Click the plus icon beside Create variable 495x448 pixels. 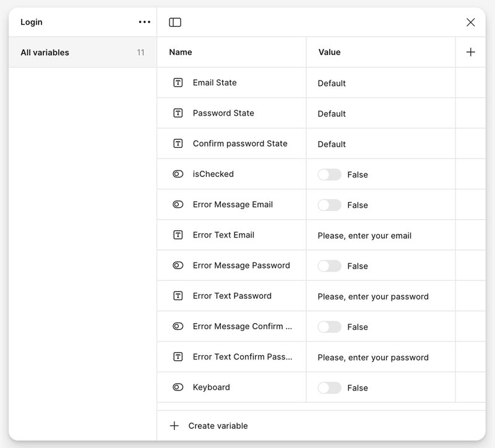click(174, 426)
